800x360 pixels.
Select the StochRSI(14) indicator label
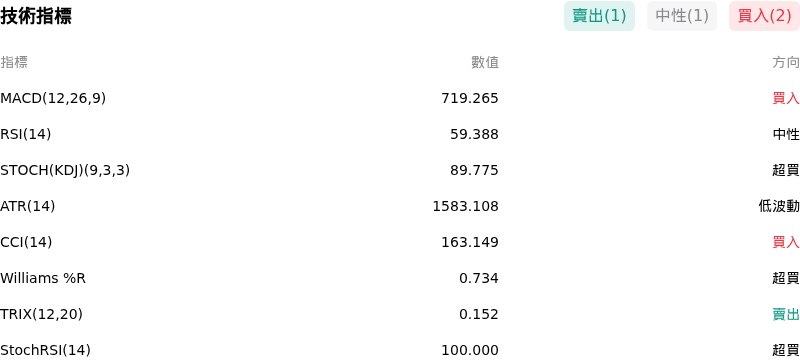[45, 350]
